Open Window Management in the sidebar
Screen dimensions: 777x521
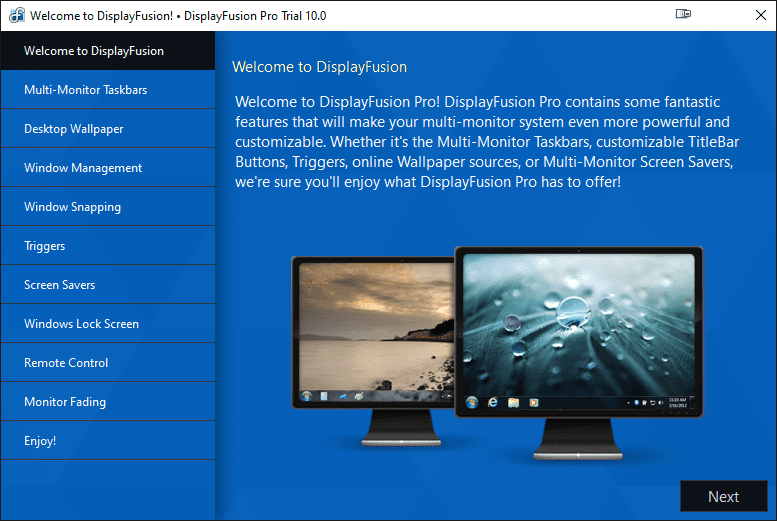click(108, 168)
